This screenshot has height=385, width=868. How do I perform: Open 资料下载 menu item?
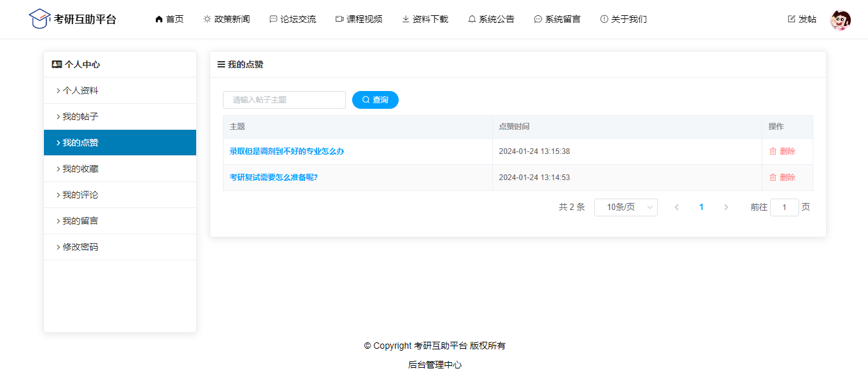pyautogui.click(x=425, y=19)
